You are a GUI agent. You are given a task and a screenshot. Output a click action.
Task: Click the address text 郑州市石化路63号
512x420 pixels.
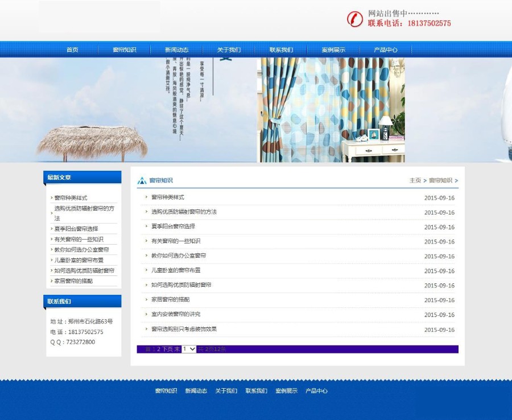point(90,322)
